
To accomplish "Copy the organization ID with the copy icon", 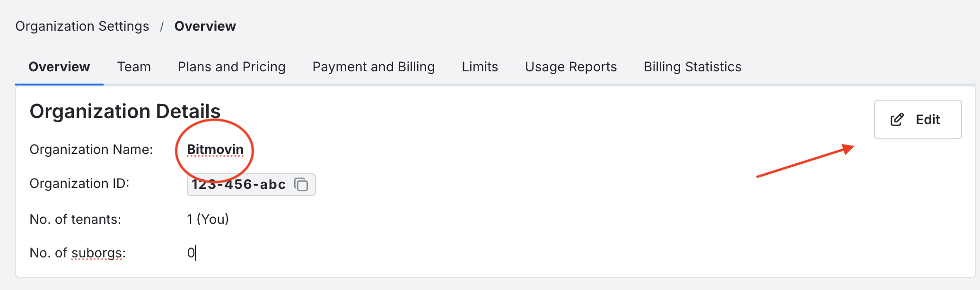I will coord(301,184).
